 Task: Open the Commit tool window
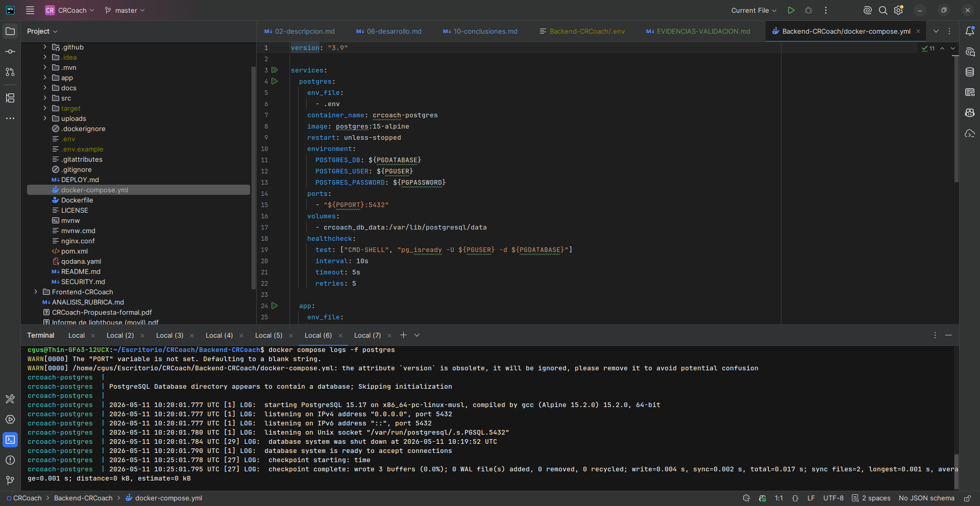point(10,52)
